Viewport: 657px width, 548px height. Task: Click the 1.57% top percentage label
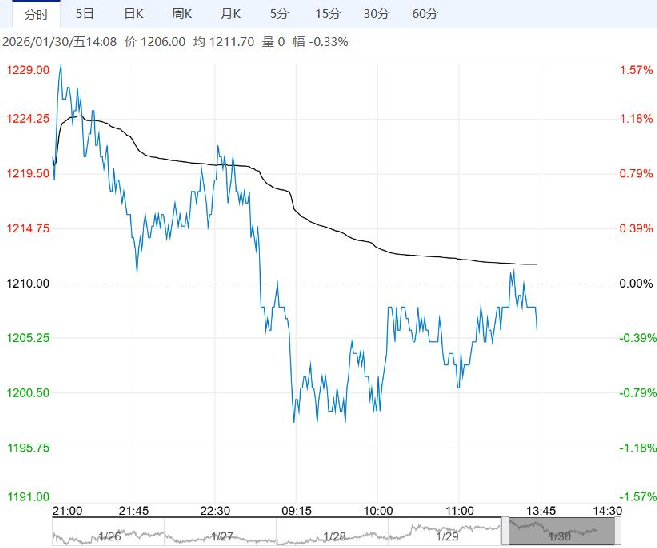pos(636,70)
